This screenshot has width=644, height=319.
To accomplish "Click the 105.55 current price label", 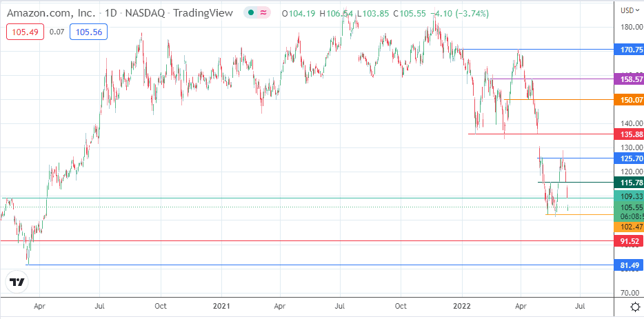I will [x=628, y=207].
